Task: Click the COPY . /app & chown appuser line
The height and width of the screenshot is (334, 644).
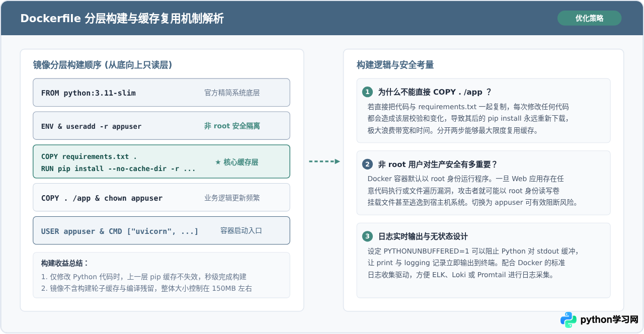Action: click(x=102, y=198)
